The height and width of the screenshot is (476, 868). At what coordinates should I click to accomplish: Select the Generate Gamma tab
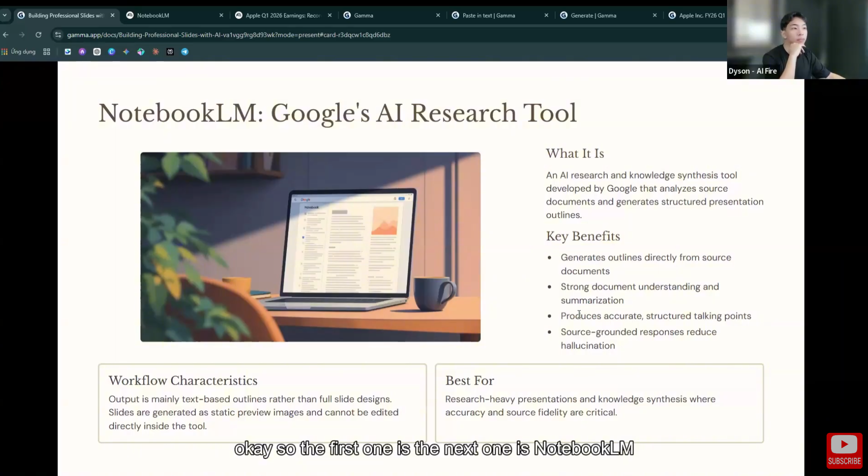pyautogui.click(x=594, y=15)
